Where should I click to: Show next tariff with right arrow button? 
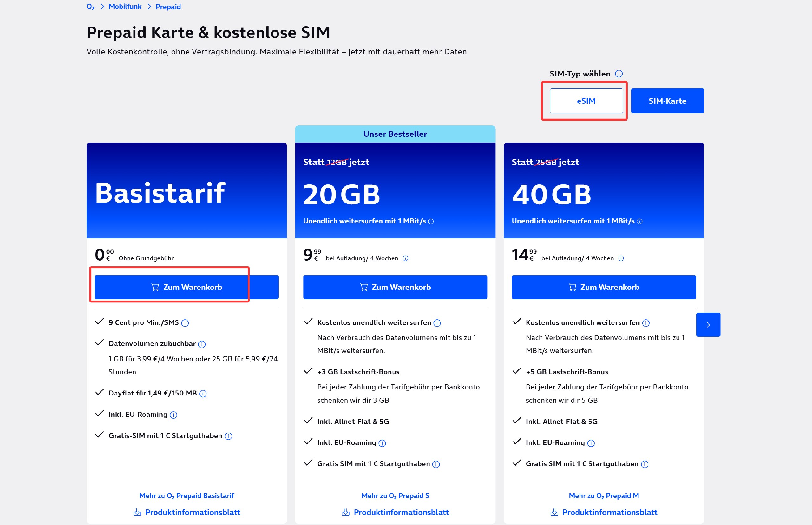(708, 325)
